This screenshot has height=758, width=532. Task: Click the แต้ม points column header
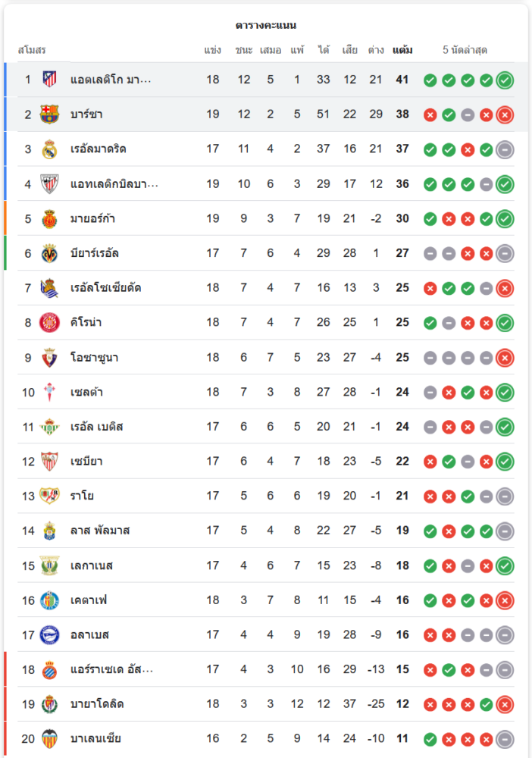click(x=402, y=51)
